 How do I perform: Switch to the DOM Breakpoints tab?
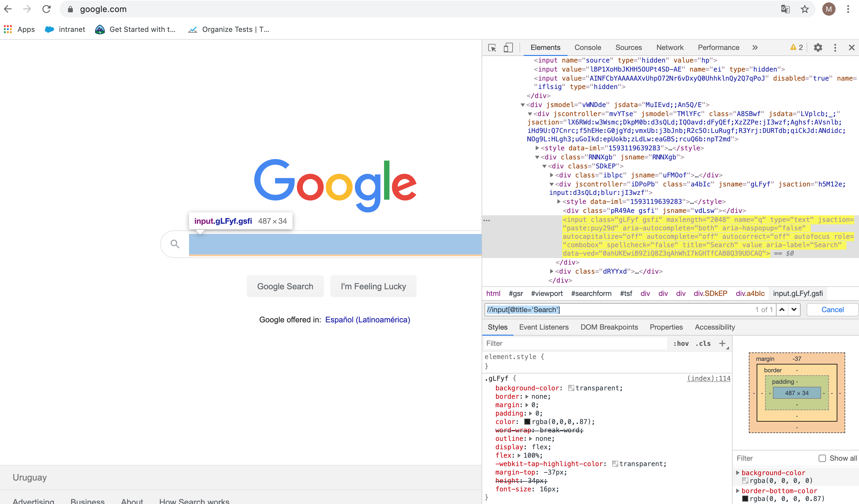[x=609, y=327]
